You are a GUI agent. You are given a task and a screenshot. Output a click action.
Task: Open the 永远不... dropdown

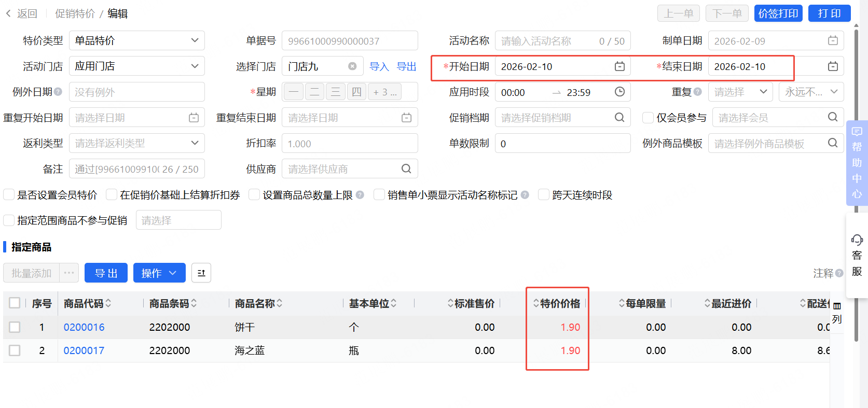tap(811, 92)
